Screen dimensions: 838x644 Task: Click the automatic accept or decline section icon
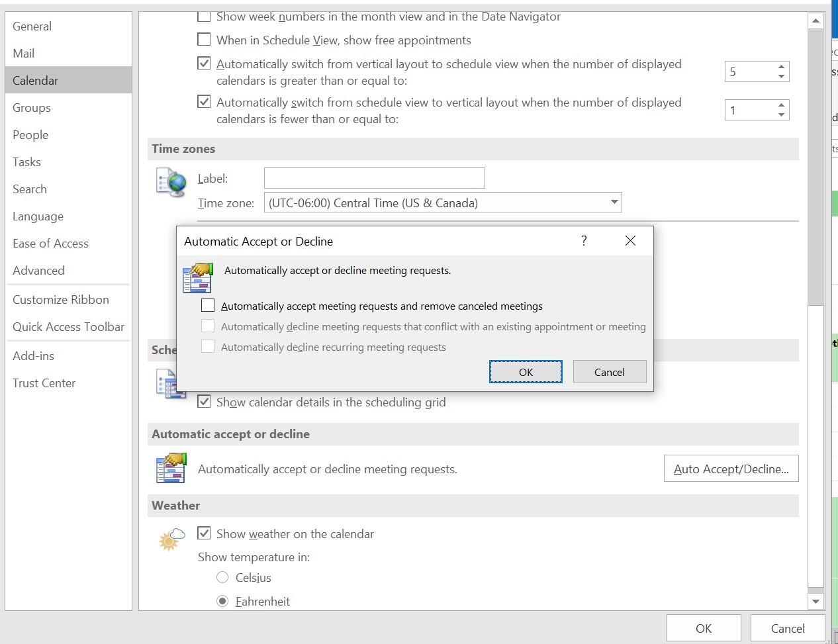coord(171,468)
